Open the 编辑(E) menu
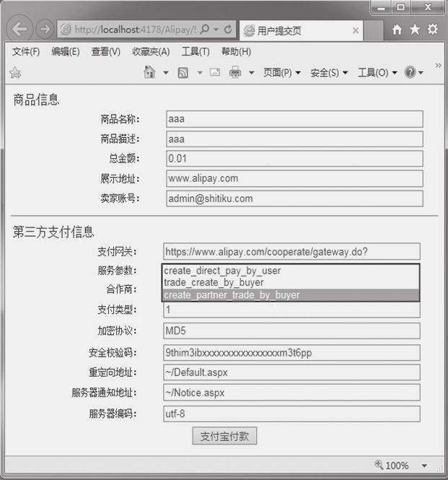Image resolution: width=448 pixels, height=480 pixels. click(66, 52)
